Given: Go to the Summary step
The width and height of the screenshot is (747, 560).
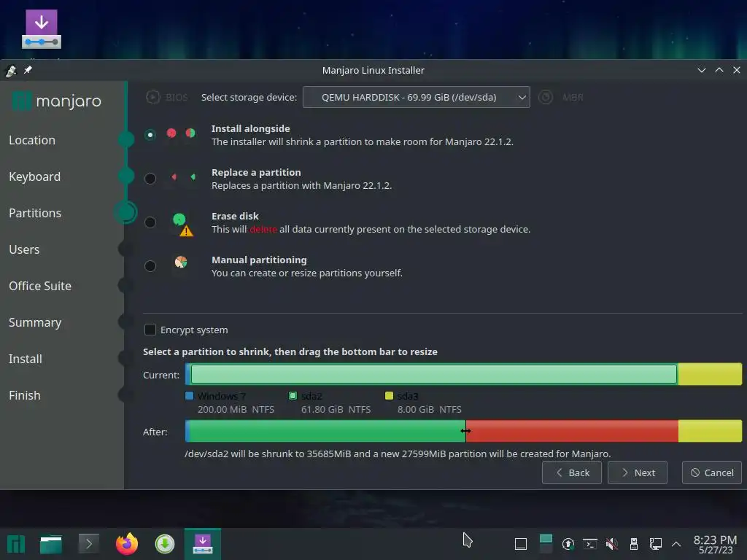Looking at the screenshot, I should [35, 322].
